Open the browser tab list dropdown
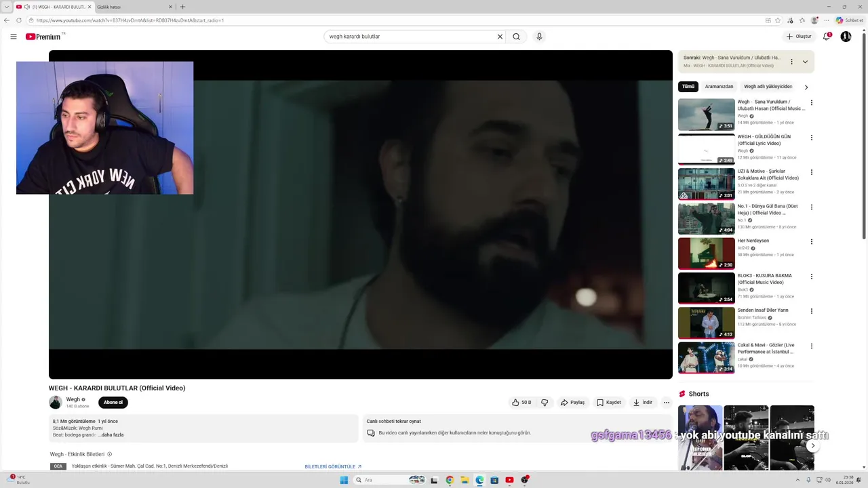Image resolution: width=868 pixels, height=488 pixels. (x=7, y=7)
